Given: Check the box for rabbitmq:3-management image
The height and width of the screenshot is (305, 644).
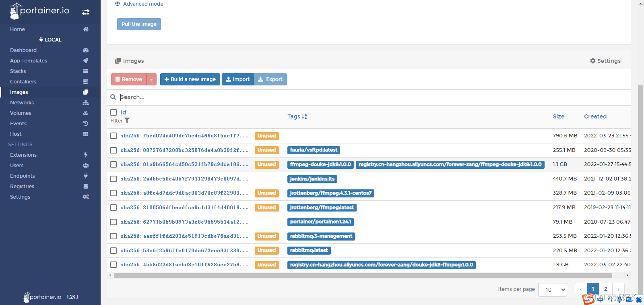Looking at the screenshot, I should pyautogui.click(x=114, y=236).
